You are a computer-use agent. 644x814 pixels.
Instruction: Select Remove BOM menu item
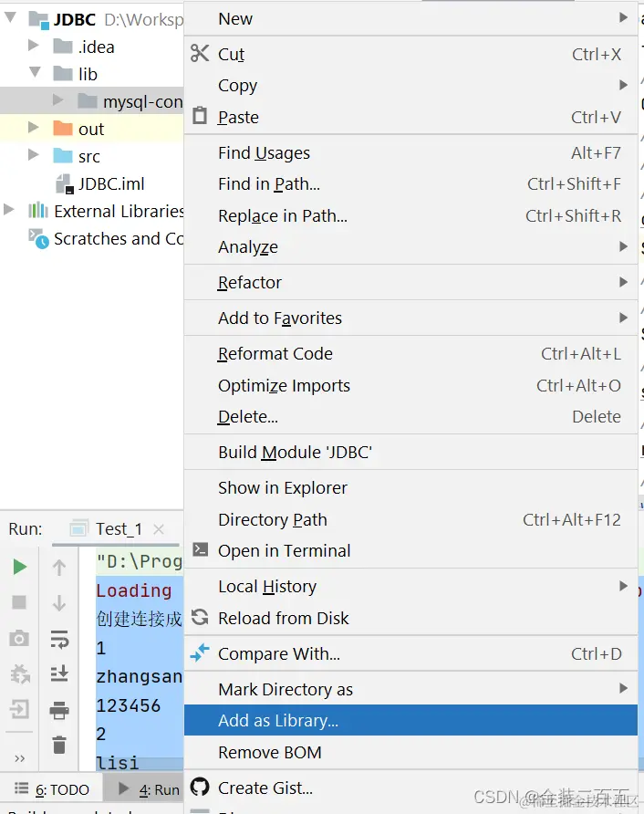(410, 752)
